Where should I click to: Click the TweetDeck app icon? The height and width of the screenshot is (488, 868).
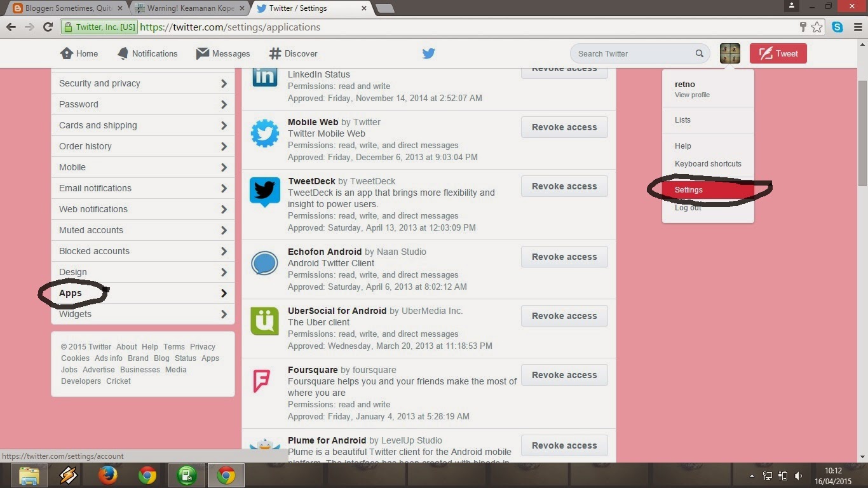click(x=264, y=193)
